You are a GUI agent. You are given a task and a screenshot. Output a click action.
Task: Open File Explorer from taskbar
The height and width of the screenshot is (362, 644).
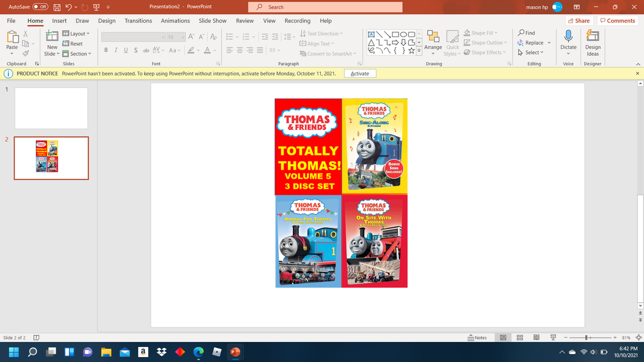click(106, 351)
